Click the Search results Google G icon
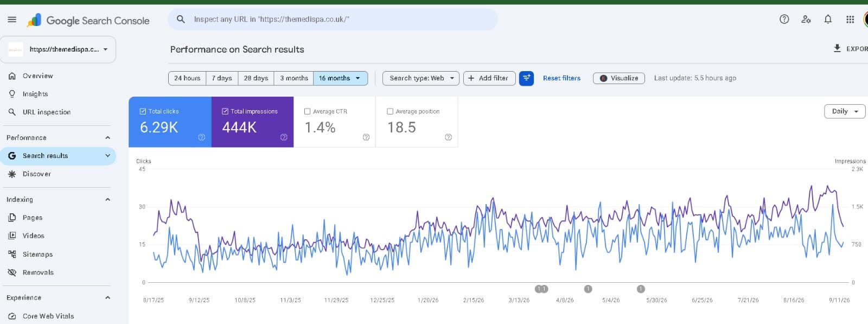Image resolution: width=868 pixels, height=324 pixels. pos(12,156)
